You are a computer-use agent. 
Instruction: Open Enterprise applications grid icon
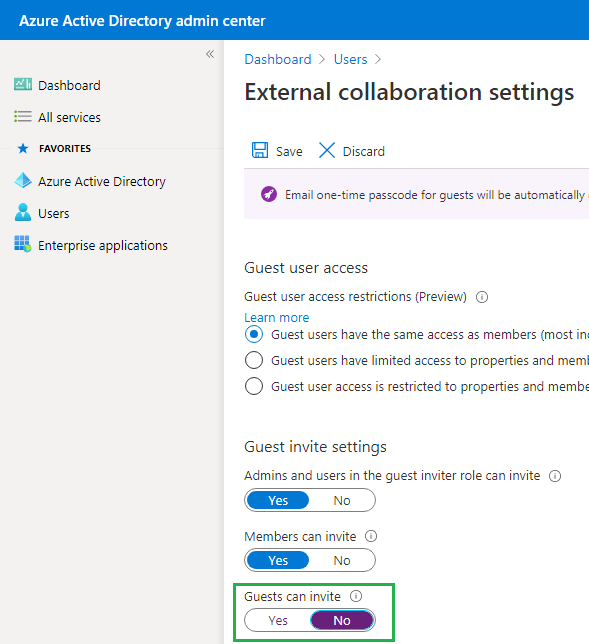click(23, 244)
